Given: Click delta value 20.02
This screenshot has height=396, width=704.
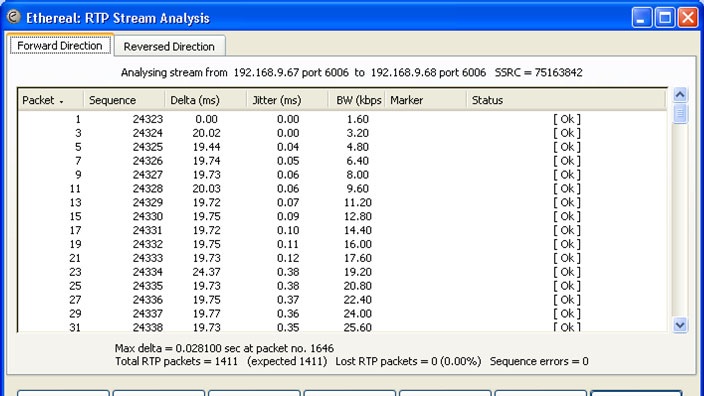Looking at the screenshot, I should tap(207, 133).
